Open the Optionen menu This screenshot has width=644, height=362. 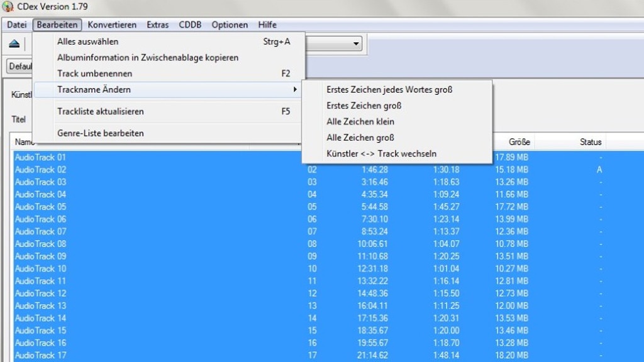tap(229, 25)
